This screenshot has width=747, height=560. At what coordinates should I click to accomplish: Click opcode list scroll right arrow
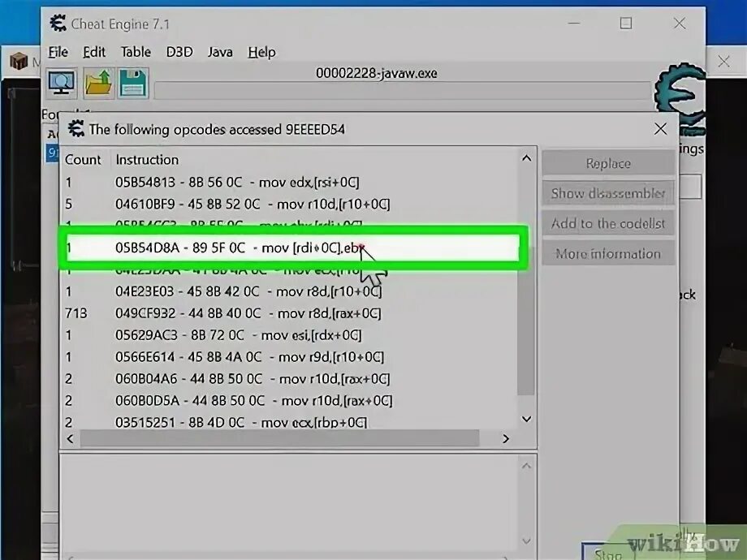[x=506, y=438]
